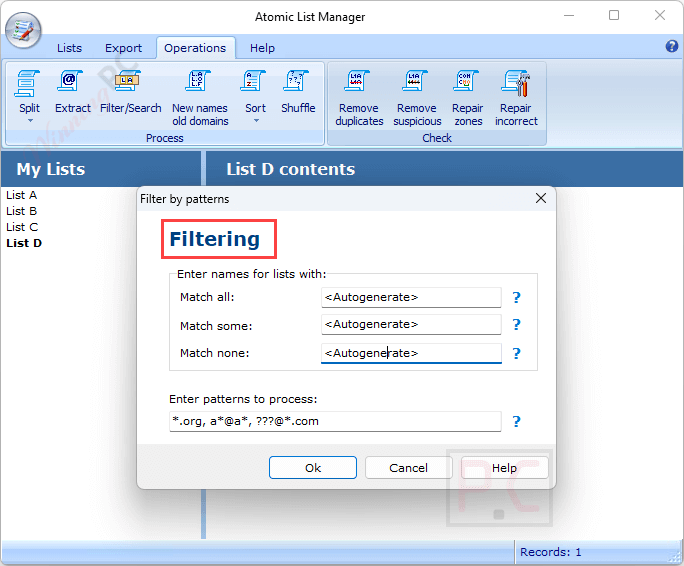684x566 pixels.
Task: Select the Filter/Search tool
Action: click(x=130, y=92)
